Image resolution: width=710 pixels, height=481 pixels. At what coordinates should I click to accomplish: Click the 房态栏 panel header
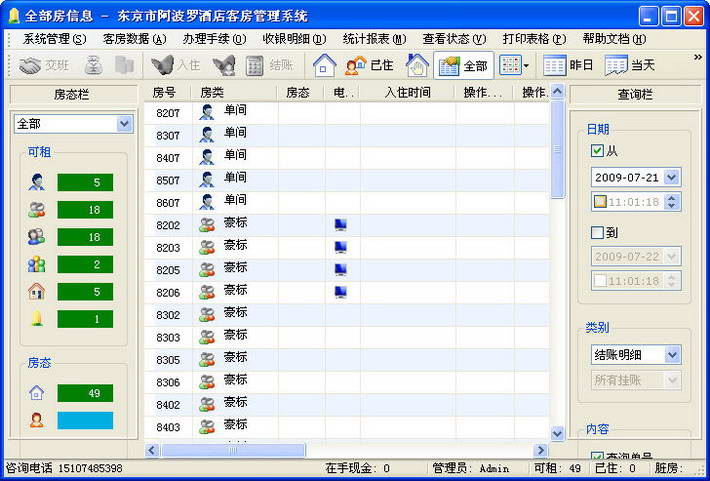74,94
